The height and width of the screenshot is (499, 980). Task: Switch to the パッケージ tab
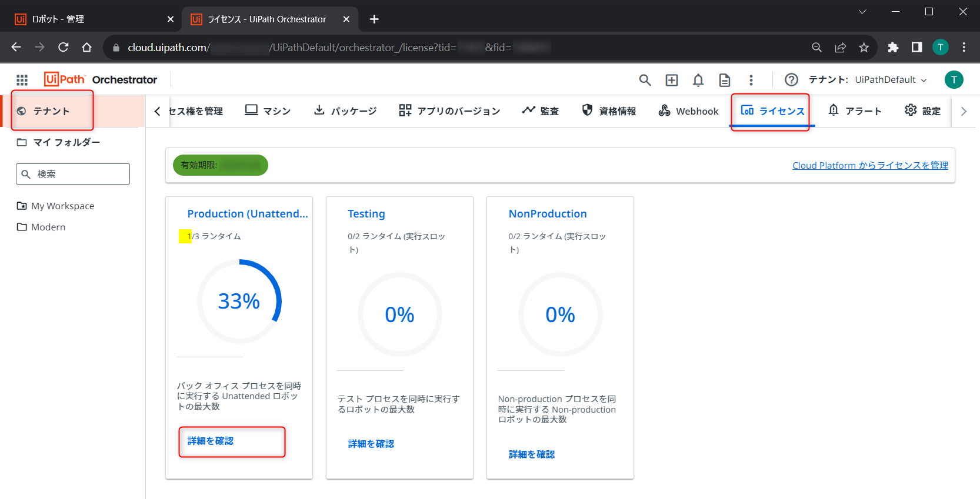(x=345, y=110)
